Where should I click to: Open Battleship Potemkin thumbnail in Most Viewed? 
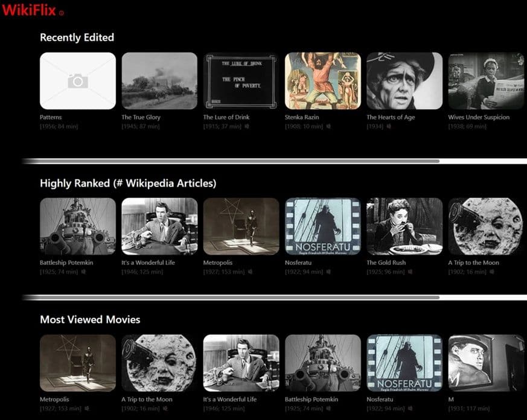point(322,363)
